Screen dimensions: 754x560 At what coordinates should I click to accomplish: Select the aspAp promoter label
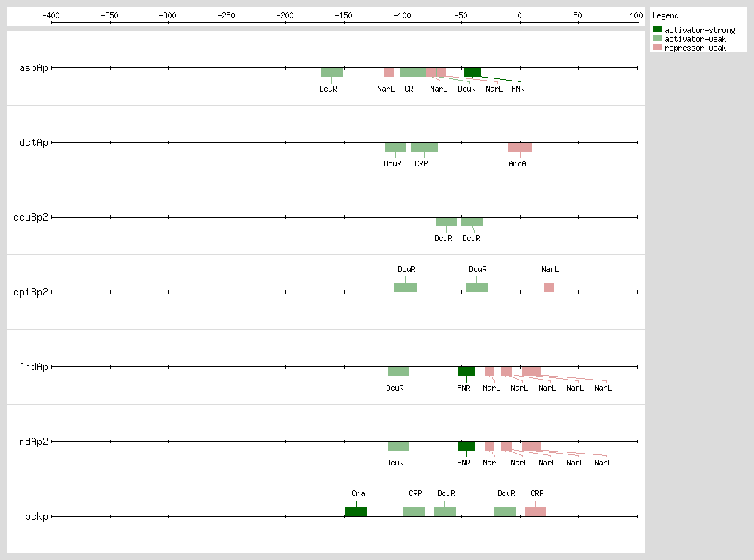(x=34, y=67)
